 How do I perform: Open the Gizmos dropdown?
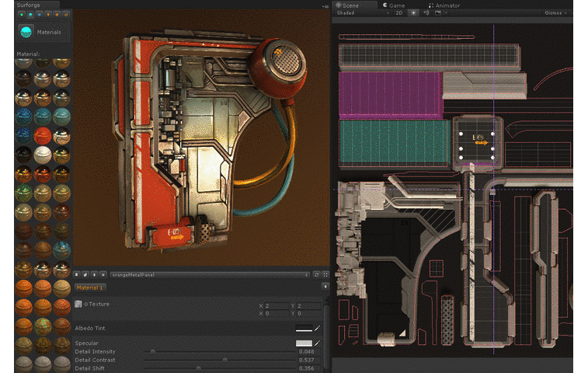(x=555, y=13)
